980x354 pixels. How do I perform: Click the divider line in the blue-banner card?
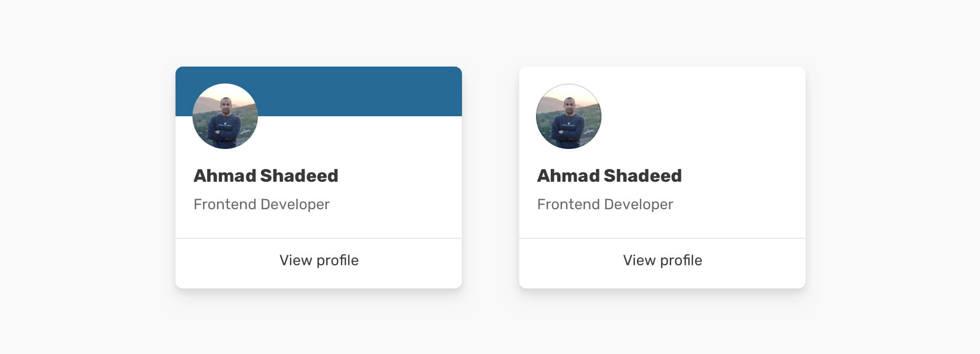click(x=319, y=238)
